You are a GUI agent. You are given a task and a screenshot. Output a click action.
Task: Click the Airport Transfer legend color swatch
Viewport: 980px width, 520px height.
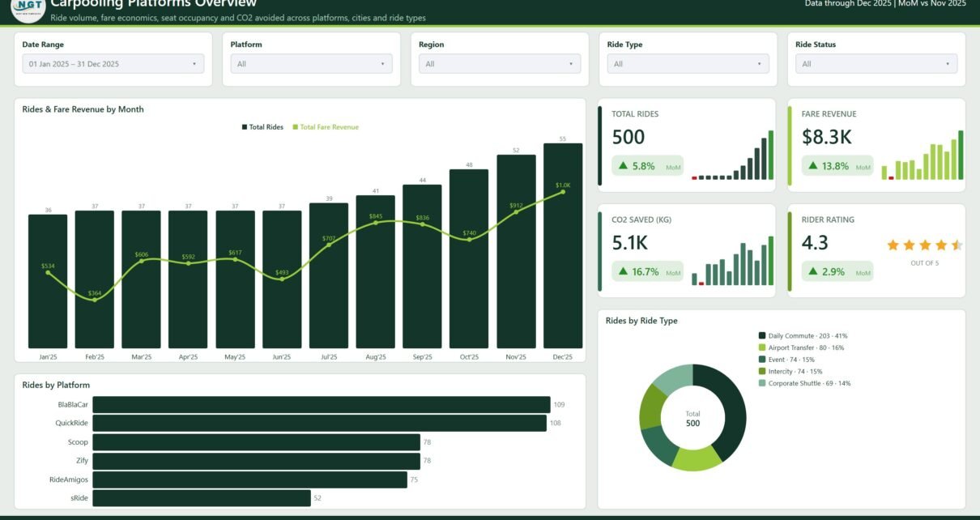762,347
